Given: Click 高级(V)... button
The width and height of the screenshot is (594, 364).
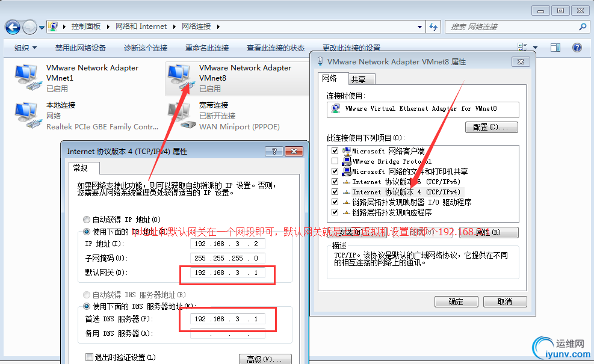Looking at the screenshot, I should 265,359.
